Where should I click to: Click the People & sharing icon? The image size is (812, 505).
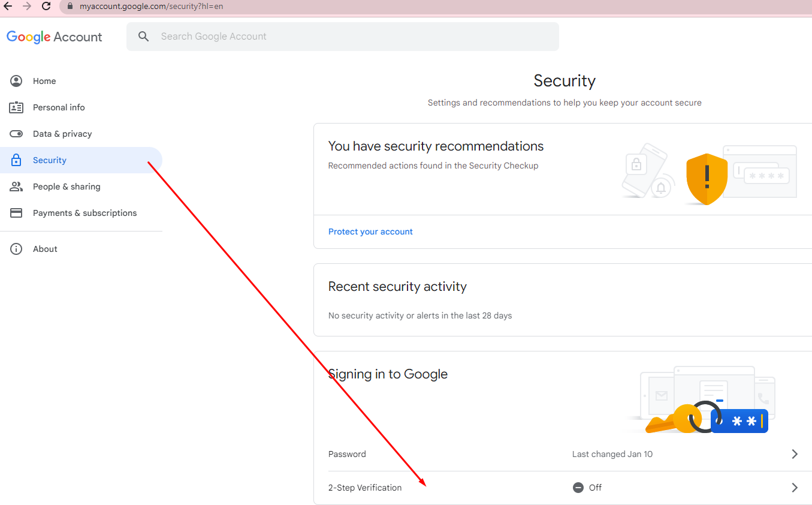point(16,187)
